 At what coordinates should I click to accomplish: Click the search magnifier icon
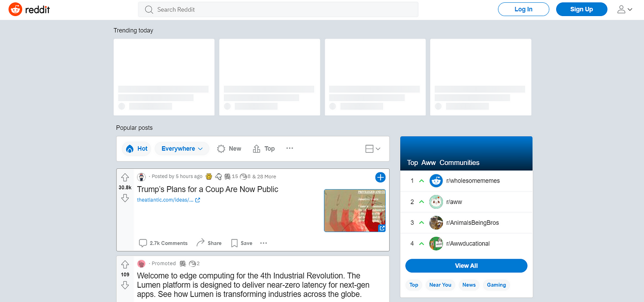coord(149,9)
